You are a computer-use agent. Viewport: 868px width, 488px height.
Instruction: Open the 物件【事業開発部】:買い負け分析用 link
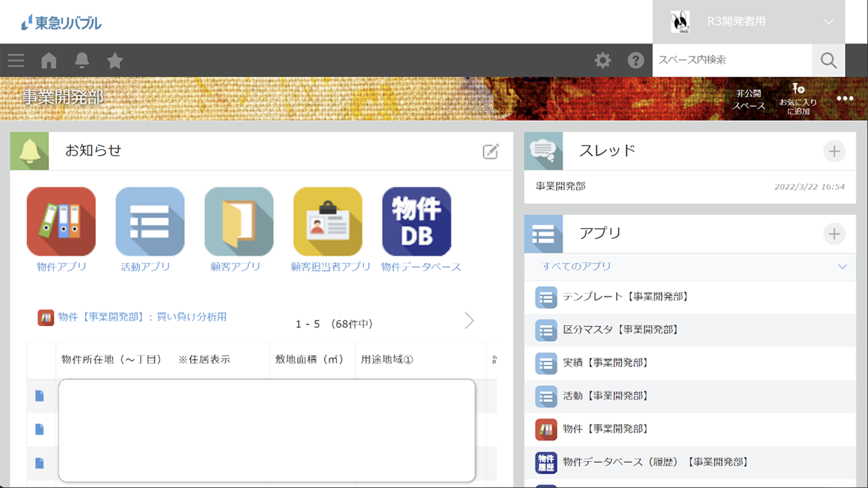(142, 317)
